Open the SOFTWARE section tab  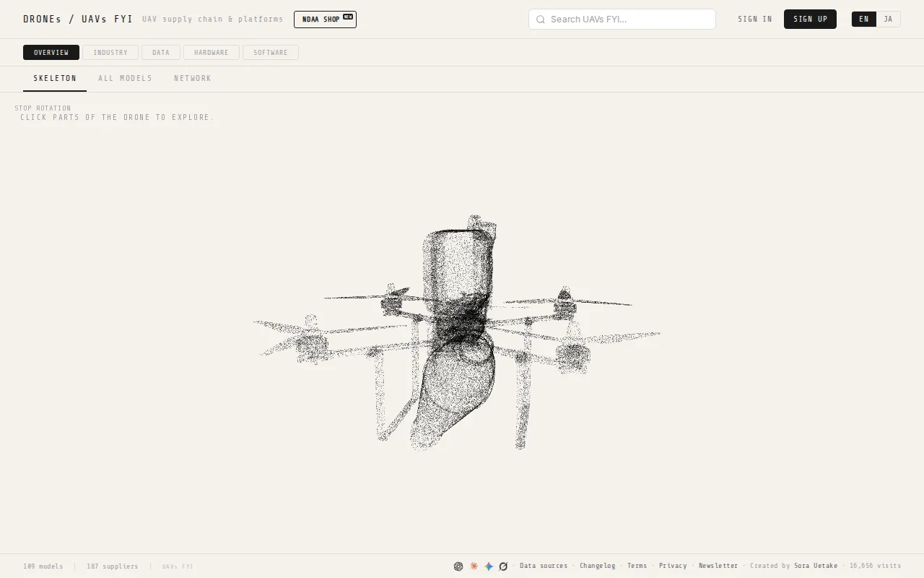[x=271, y=53]
